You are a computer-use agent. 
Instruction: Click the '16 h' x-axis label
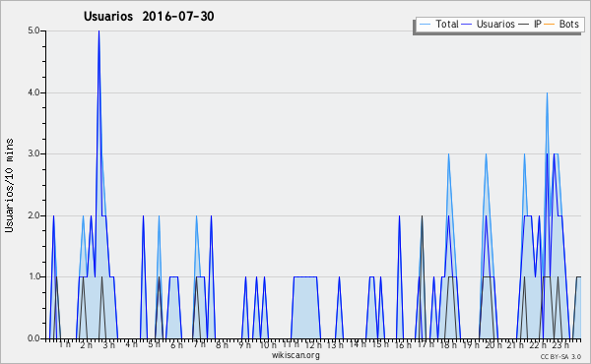(x=403, y=344)
